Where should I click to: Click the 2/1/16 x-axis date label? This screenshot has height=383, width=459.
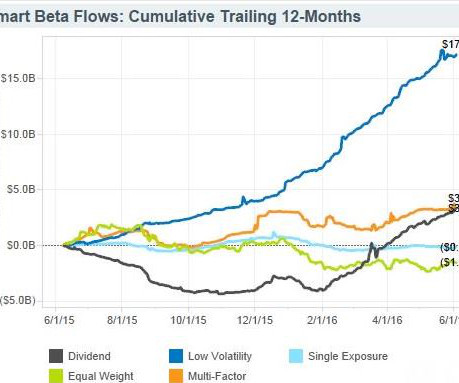pyautogui.click(x=322, y=320)
